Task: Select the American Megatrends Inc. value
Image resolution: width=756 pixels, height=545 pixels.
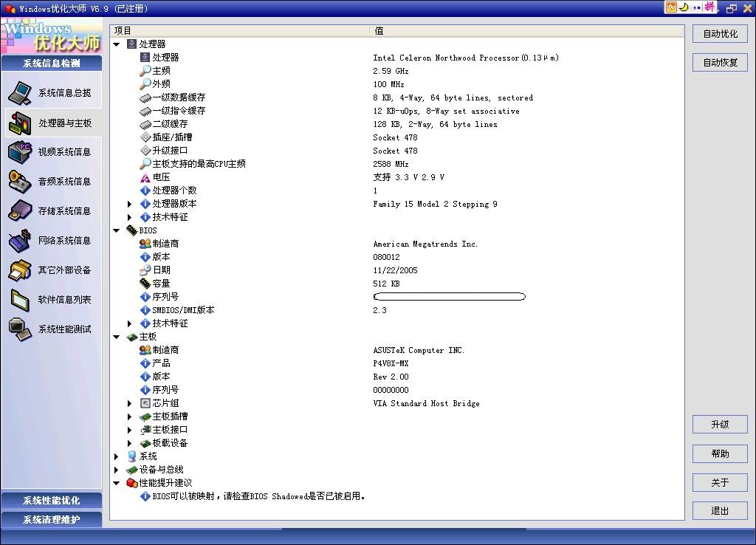Action: pyautogui.click(x=425, y=244)
